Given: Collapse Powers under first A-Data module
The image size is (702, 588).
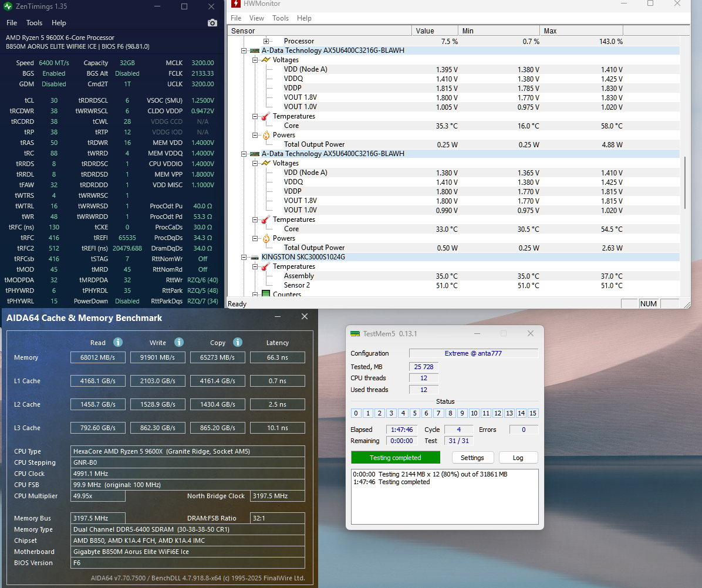Looking at the screenshot, I should tap(255, 135).
